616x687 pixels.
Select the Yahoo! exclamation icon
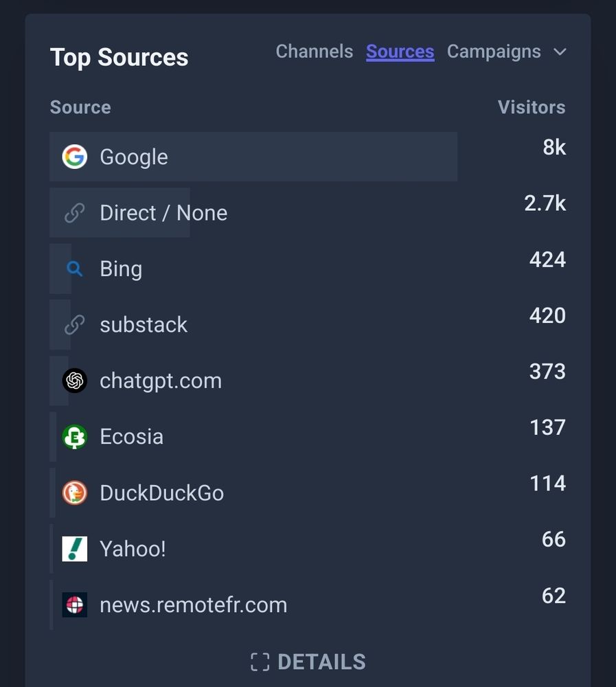pos(74,548)
